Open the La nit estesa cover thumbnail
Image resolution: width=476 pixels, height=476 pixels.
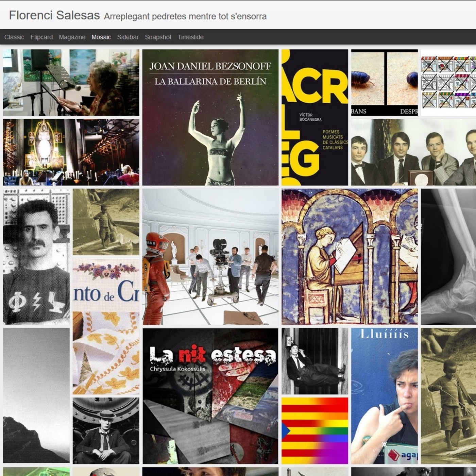click(x=210, y=396)
